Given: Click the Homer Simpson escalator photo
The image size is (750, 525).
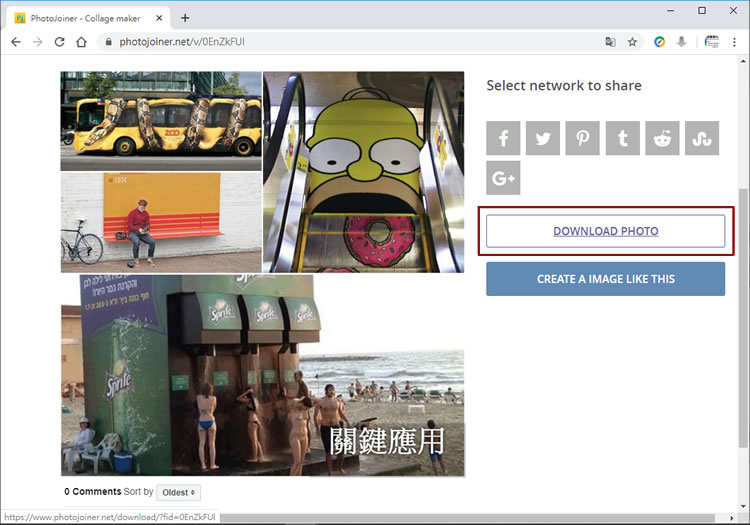Looking at the screenshot, I should [364, 172].
